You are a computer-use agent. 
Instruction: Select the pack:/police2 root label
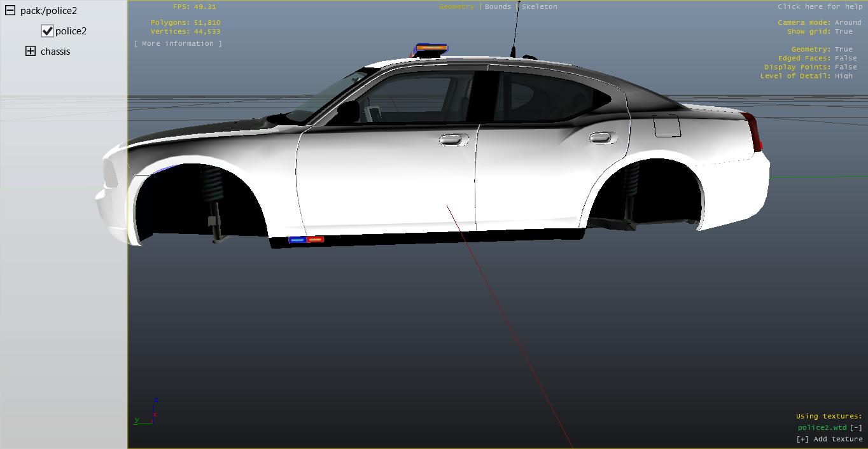click(48, 11)
